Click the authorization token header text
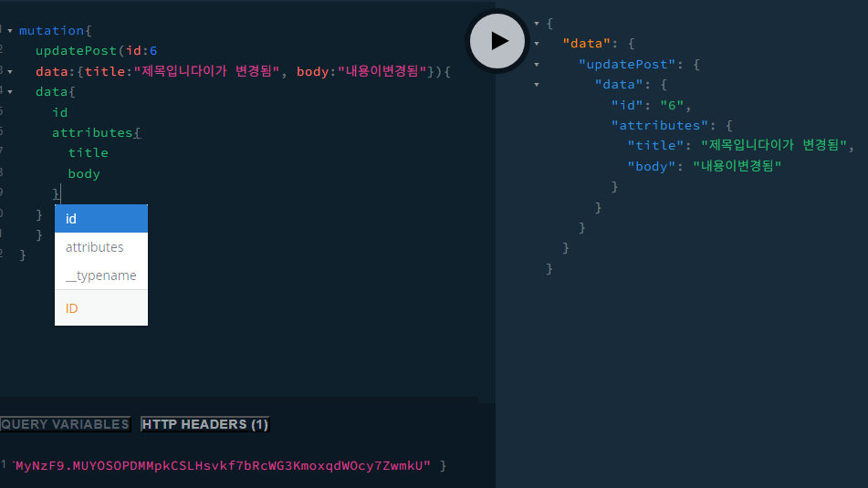Viewport: 868px width, 488px height. [x=222, y=465]
